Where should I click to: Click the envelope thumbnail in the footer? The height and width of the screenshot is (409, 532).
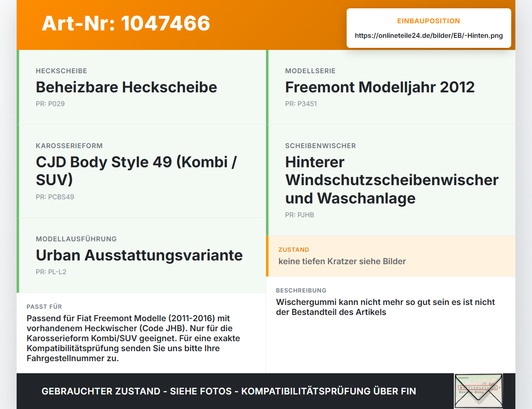(478, 391)
